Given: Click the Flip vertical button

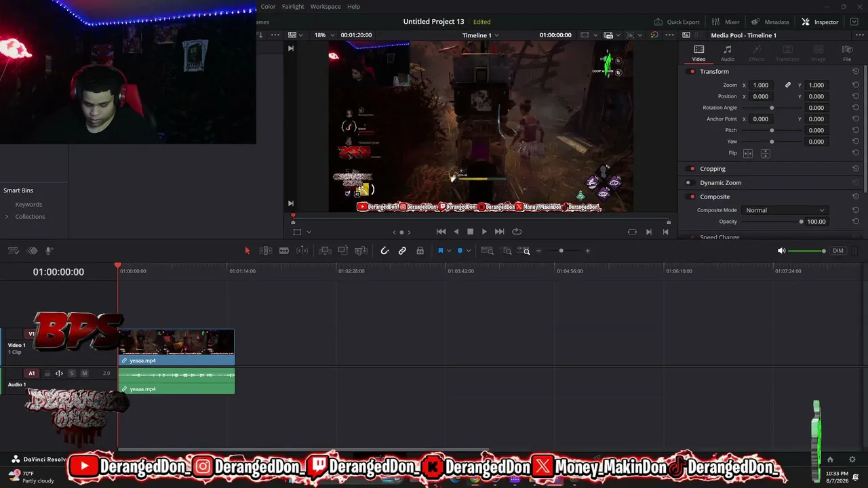Looking at the screenshot, I should pyautogui.click(x=765, y=153).
